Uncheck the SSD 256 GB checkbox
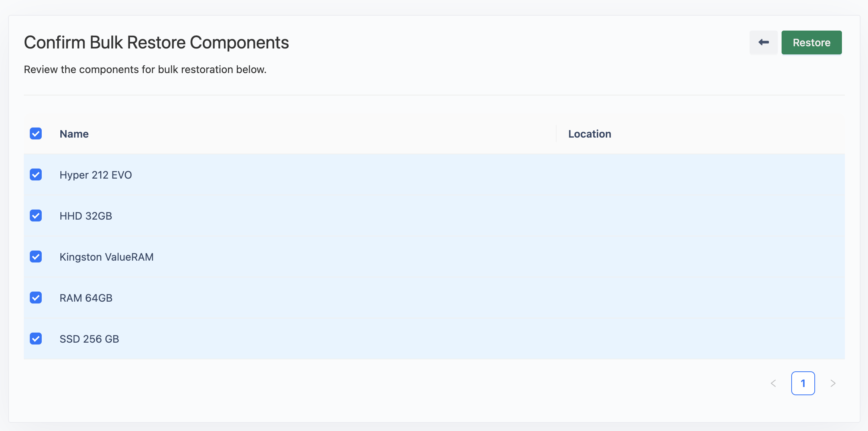Screen dimensions: 868x431 click(36, 339)
